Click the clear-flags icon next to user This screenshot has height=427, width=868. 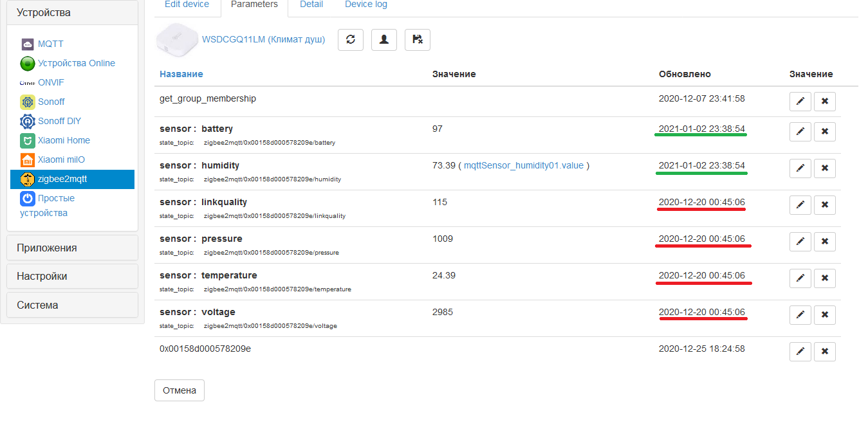417,39
